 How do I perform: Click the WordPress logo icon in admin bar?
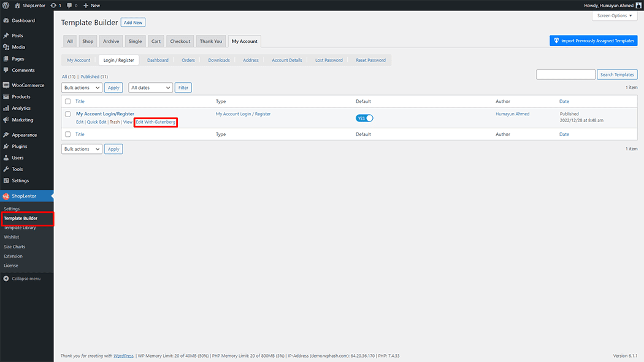pos(5,5)
